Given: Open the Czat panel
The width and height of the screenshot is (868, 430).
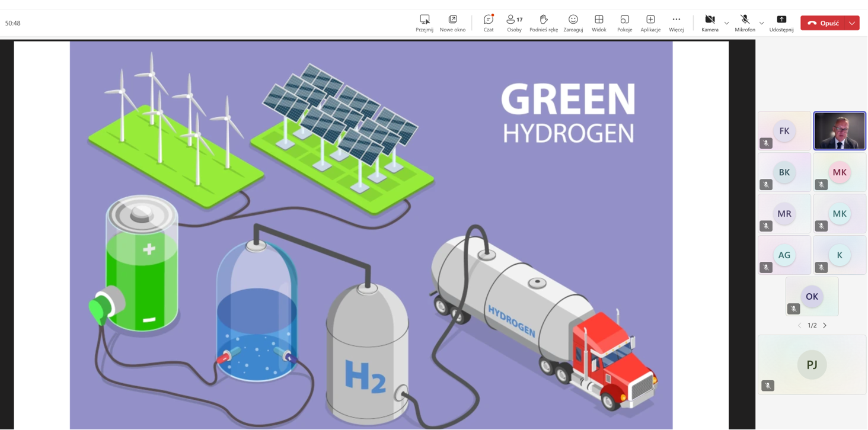Looking at the screenshot, I should (488, 20).
